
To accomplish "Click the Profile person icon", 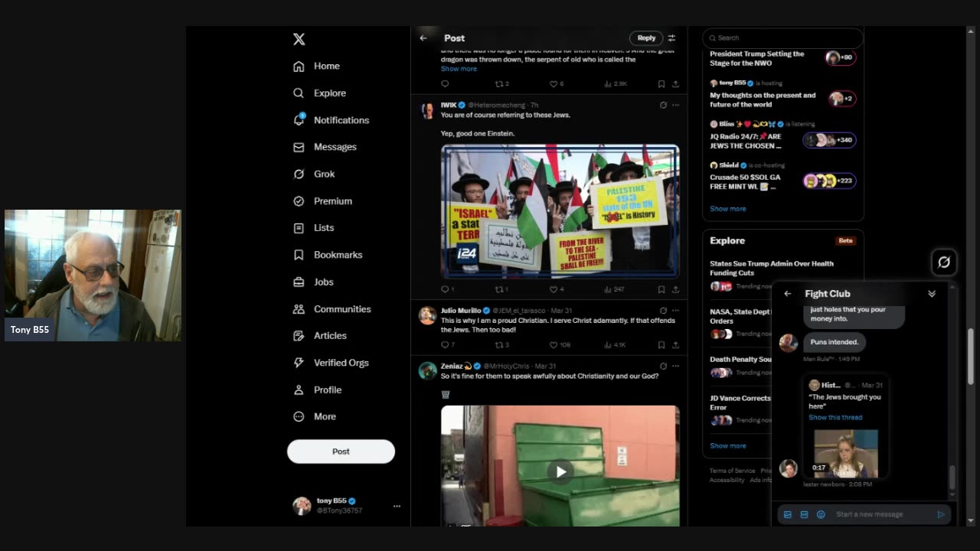I will pos(299,390).
